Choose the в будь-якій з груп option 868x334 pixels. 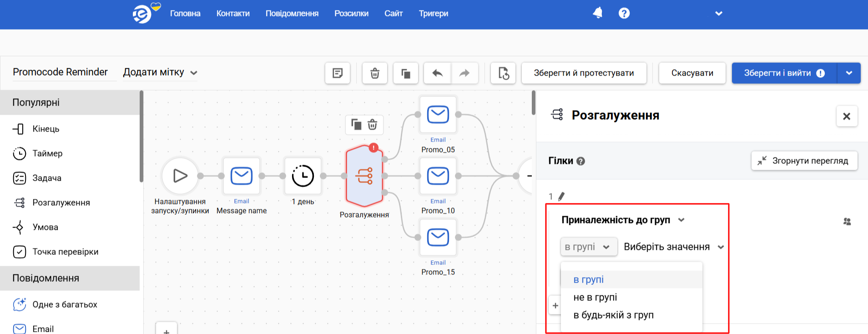pos(631,315)
